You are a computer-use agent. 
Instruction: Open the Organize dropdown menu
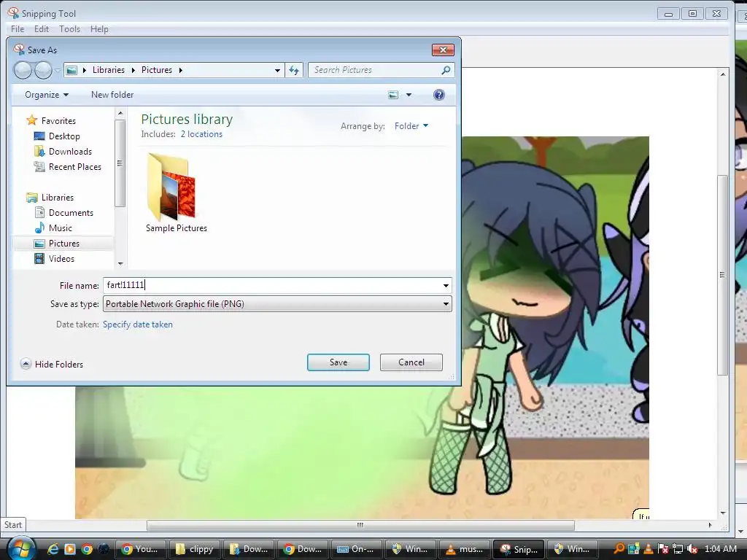pos(46,95)
